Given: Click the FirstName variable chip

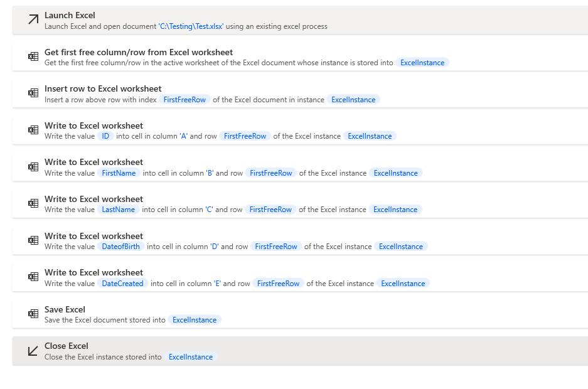Looking at the screenshot, I should point(119,173).
